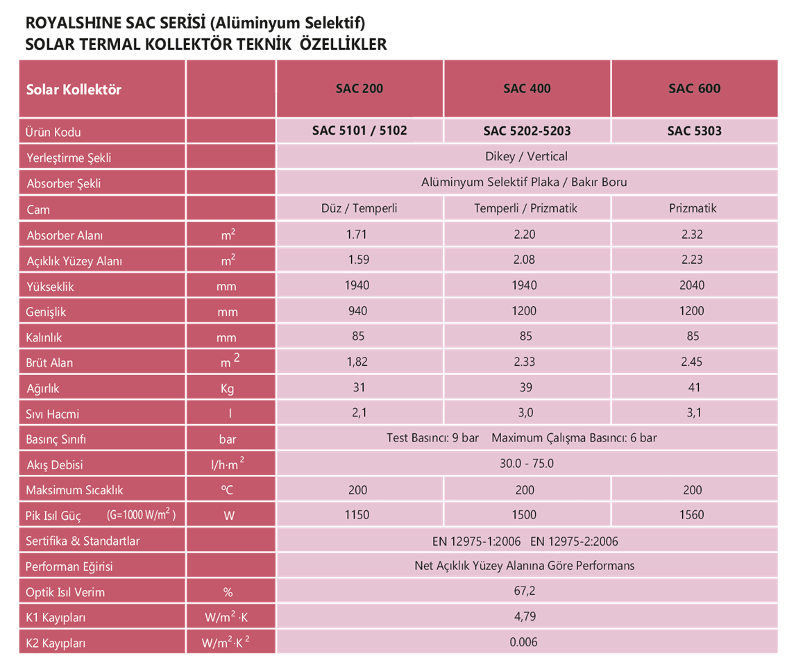This screenshot has width=812, height=665.
Task: Select height value '2040'
Action: pyautogui.click(x=692, y=285)
